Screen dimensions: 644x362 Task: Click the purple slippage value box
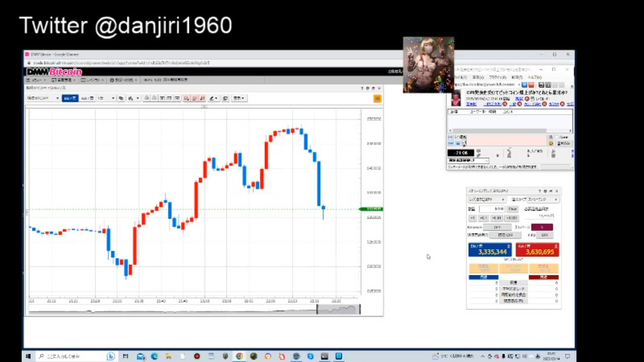coord(542,227)
